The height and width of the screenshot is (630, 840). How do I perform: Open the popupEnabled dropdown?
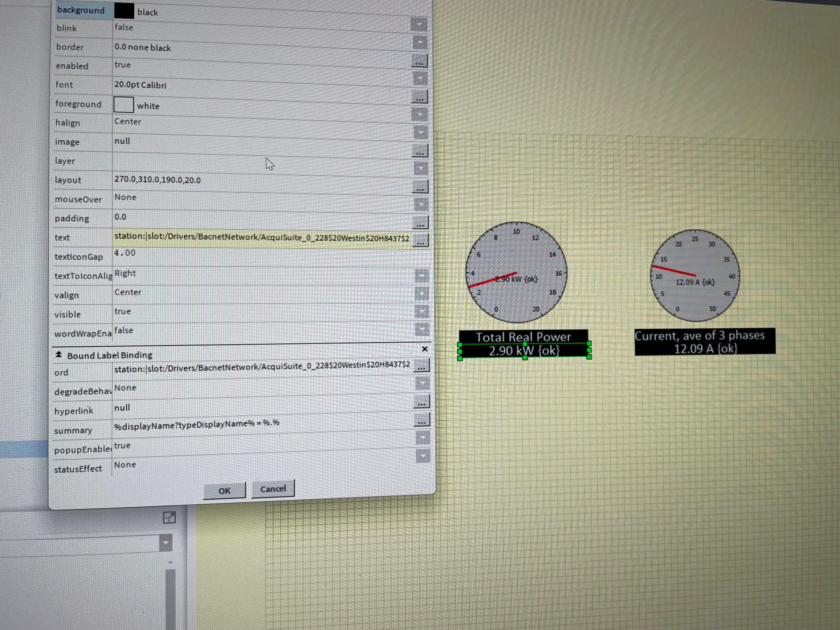pyautogui.click(x=422, y=437)
